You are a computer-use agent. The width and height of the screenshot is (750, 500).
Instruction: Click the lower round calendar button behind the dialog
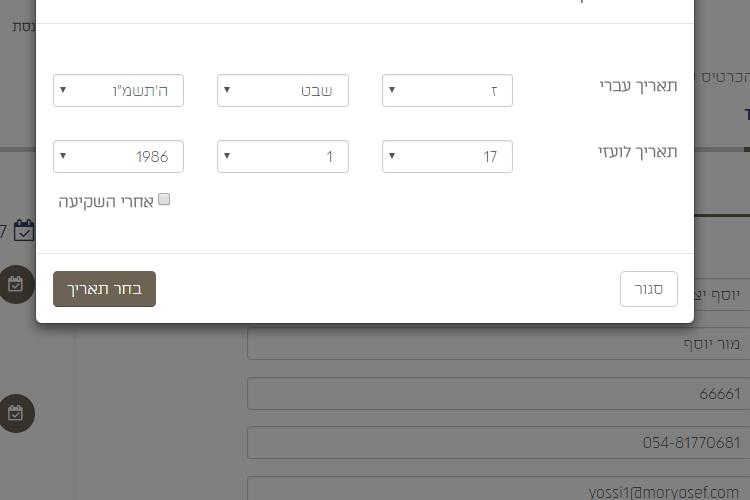16,413
